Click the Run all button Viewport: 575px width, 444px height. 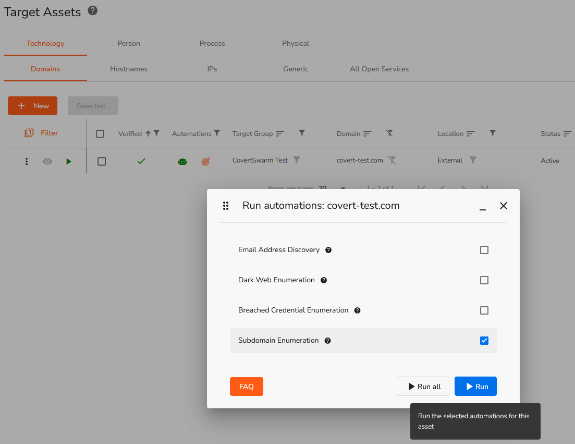423,386
